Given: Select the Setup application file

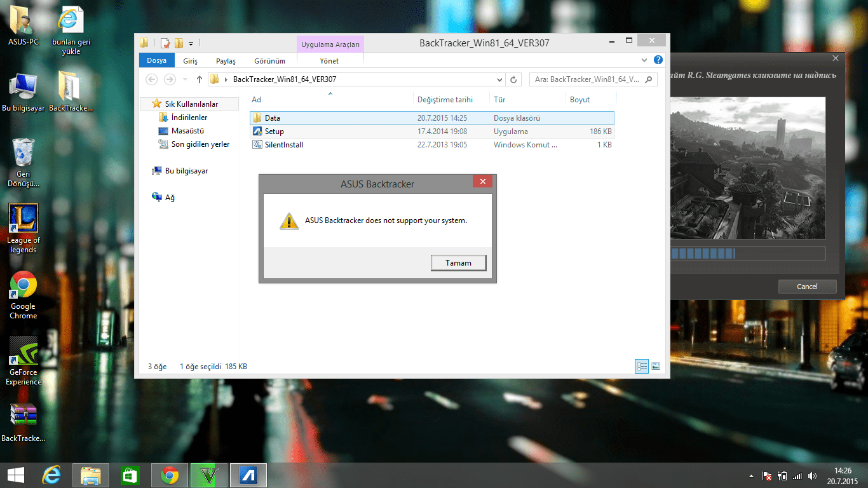Looking at the screenshot, I should pyautogui.click(x=432, y=132).
